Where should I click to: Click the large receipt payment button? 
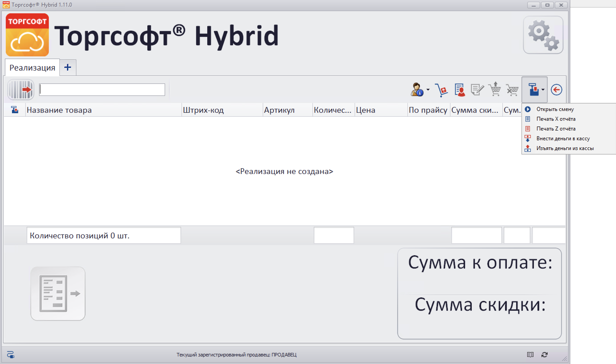[x=58, y=294]
